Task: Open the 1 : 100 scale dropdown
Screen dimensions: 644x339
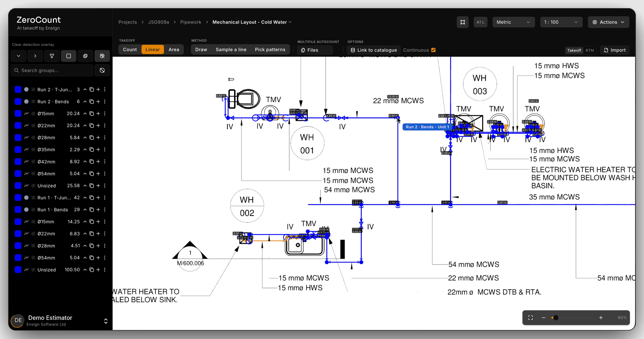Action: (561, 22)
